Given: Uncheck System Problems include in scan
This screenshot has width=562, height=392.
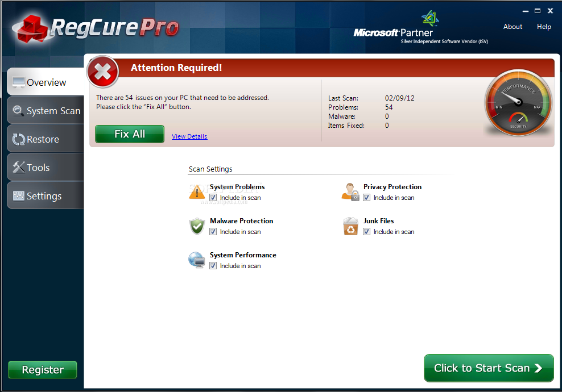Looking at the screenshot, I should pos(213,198).
